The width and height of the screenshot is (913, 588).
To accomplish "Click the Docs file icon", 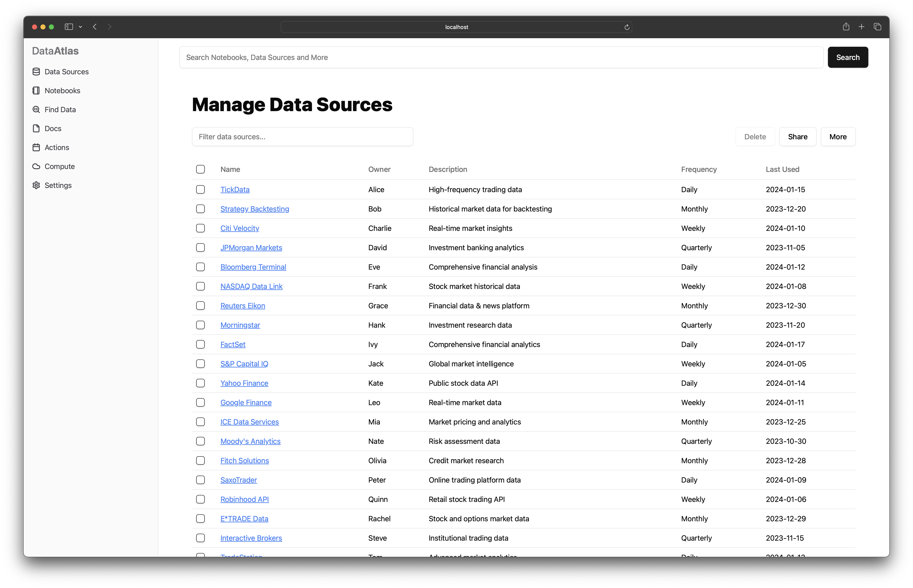I will pos(36,128).
